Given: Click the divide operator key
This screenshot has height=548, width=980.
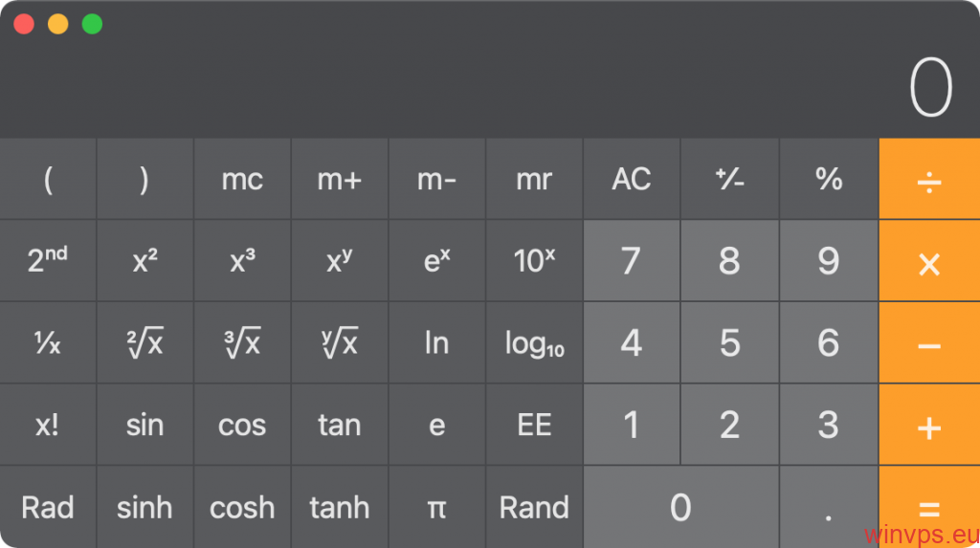Looking at the screenshot, I should point(929,180).
